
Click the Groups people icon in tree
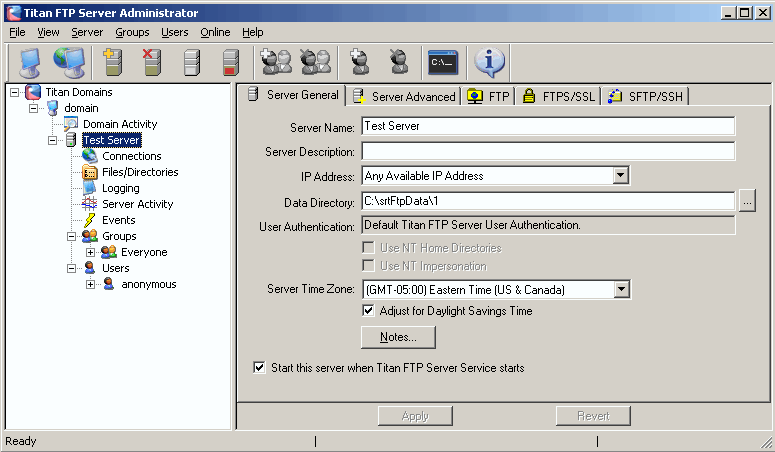(89, 236)
